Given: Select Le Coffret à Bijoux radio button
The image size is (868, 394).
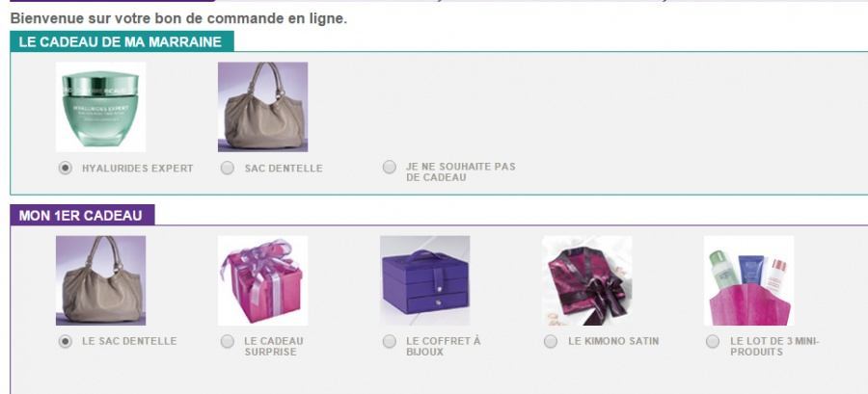Looking at the screenshot, I should click(390, 342).
